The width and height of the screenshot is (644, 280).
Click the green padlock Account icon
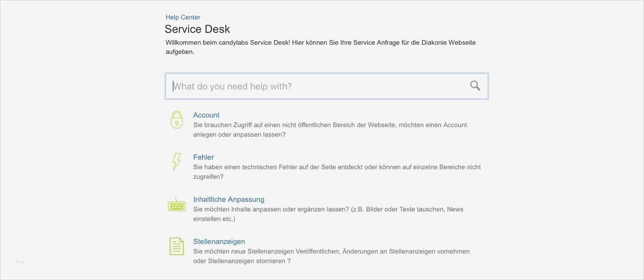pyautogui.click(x=177, y=120)
